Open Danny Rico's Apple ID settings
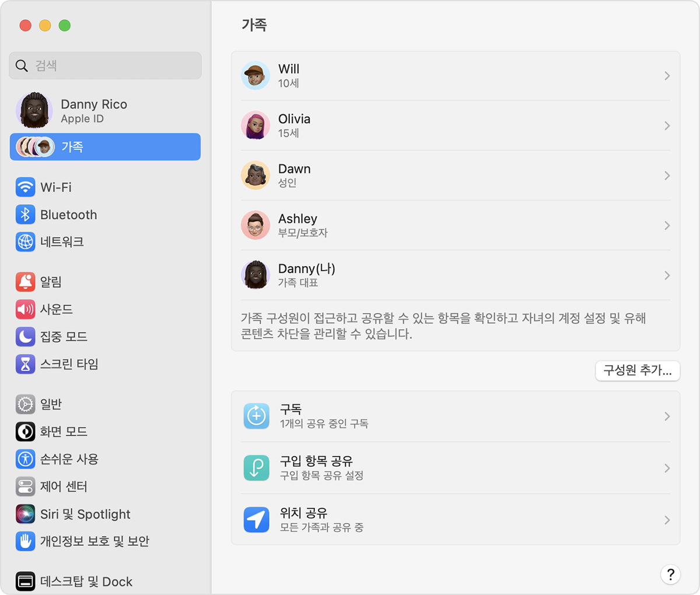Viewport: 700px width, 595px height. pyautogui.click(x=93, y=110)
